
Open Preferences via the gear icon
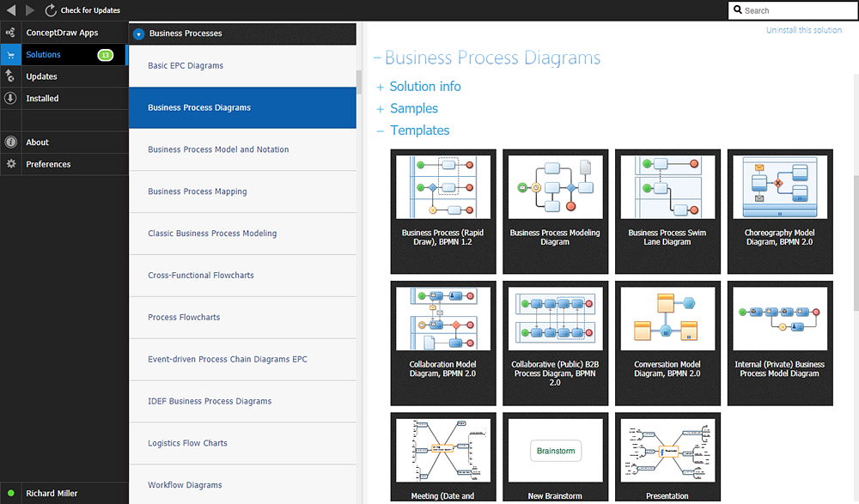10,164
